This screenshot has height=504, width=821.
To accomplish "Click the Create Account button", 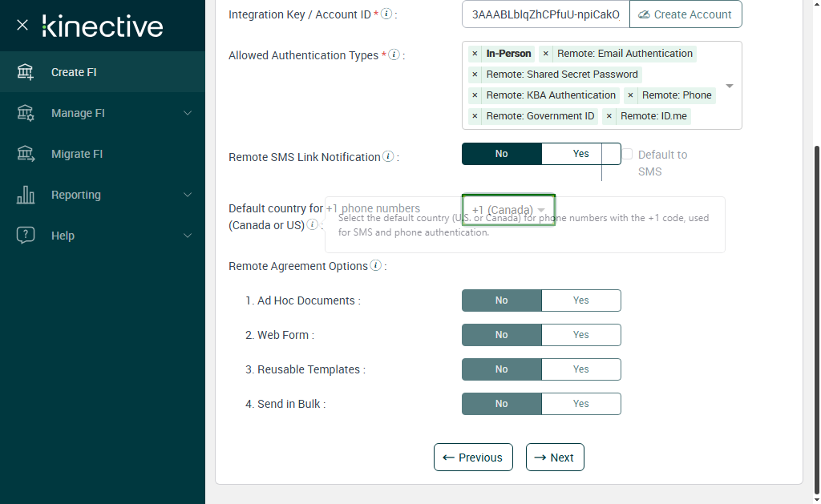I will (x=685, y=14).
